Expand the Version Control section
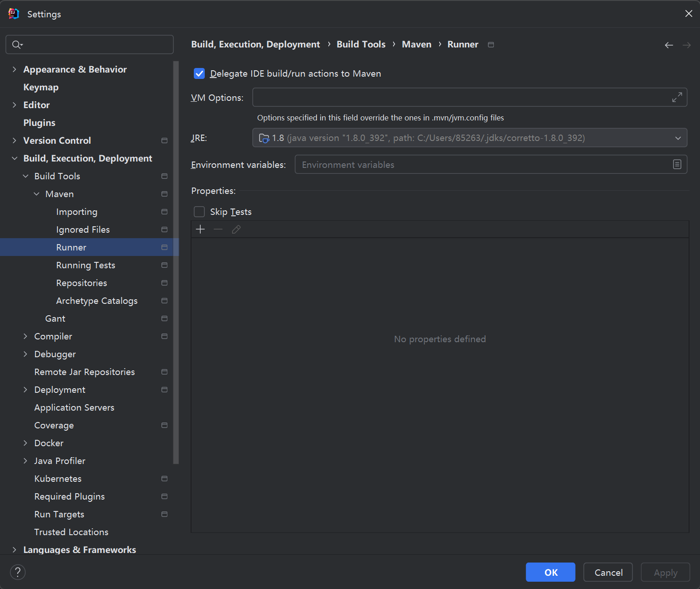 14,141
